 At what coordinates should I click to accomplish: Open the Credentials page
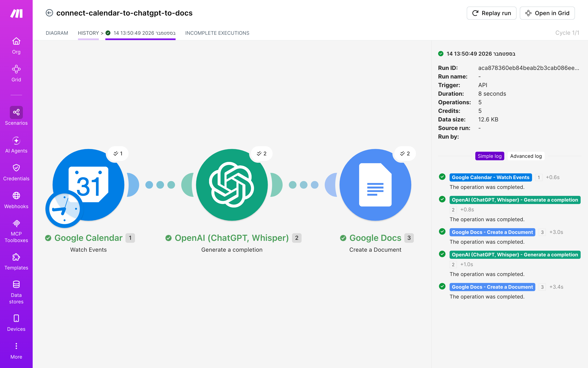(16, 173)
